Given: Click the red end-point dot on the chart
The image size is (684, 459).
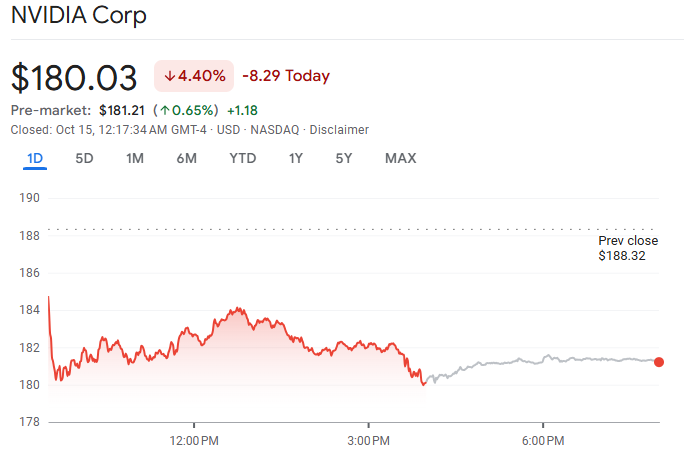Looking at the screenshot, I should [x=658, y=362].
